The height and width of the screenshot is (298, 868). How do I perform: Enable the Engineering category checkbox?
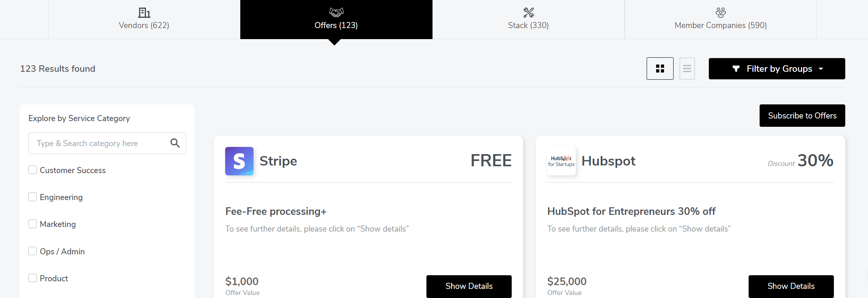(x=33, y=197)
